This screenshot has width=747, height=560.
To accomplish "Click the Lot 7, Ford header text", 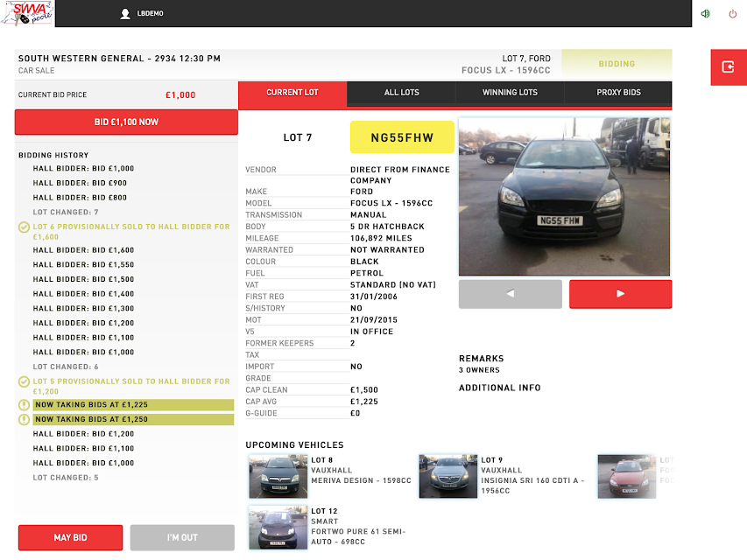I will tap(526, 59).
